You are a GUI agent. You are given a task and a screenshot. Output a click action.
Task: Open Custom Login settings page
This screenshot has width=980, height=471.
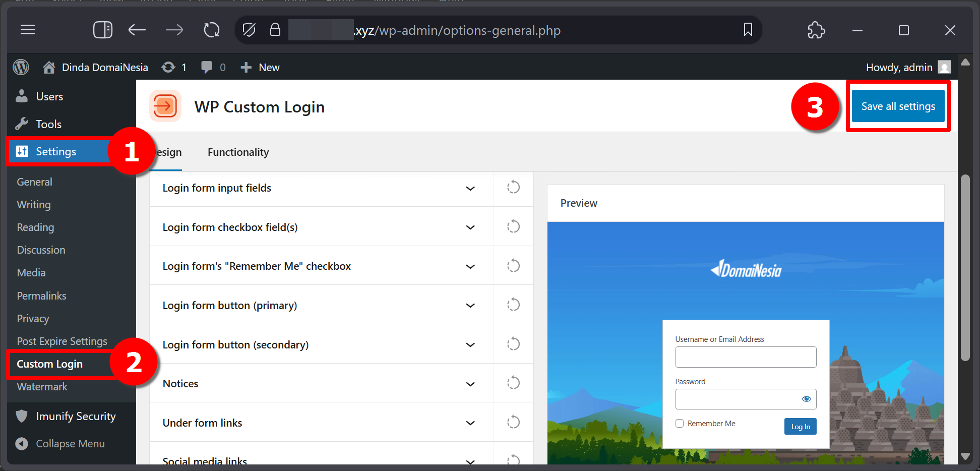(x=49, y=364)
